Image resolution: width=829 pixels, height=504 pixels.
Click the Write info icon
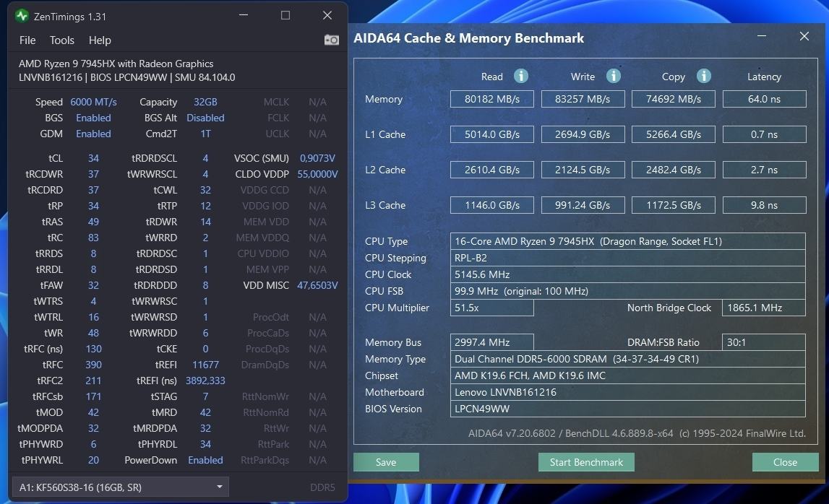[614, 76]
